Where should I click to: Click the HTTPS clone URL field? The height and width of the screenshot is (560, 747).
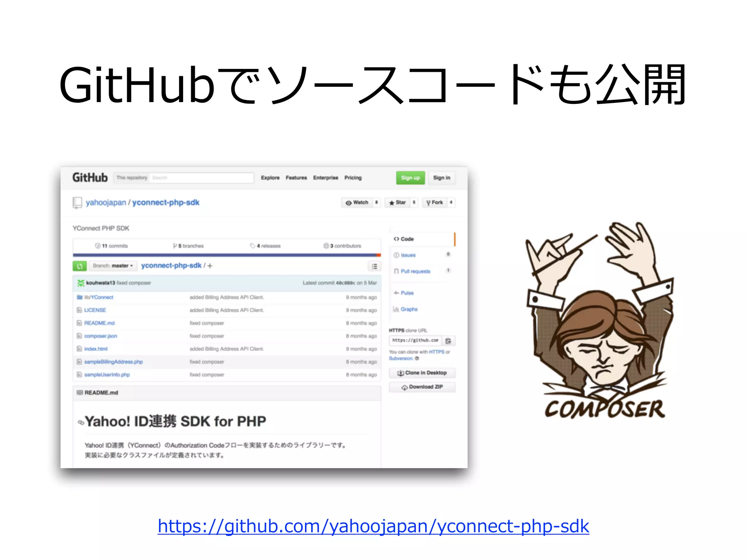coord(415,341)
